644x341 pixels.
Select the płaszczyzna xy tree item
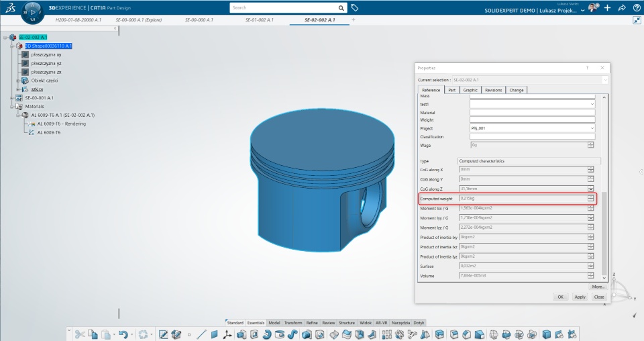[46, 54]
